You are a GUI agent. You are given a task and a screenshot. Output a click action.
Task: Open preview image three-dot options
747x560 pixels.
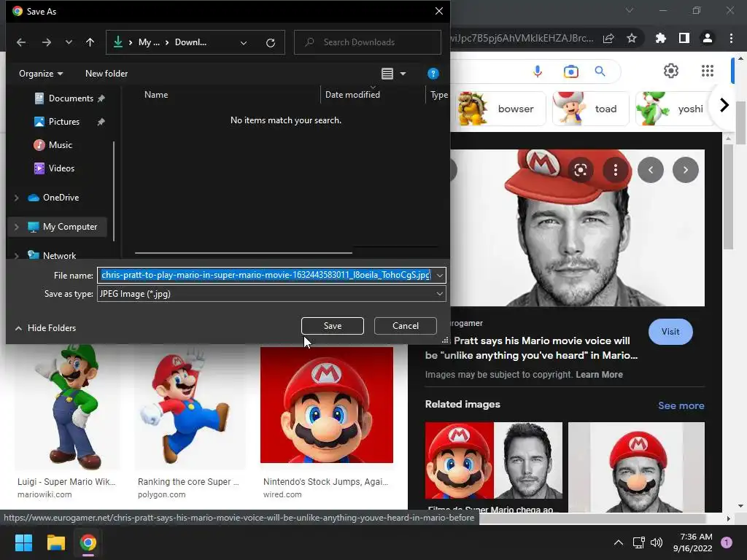616,170
